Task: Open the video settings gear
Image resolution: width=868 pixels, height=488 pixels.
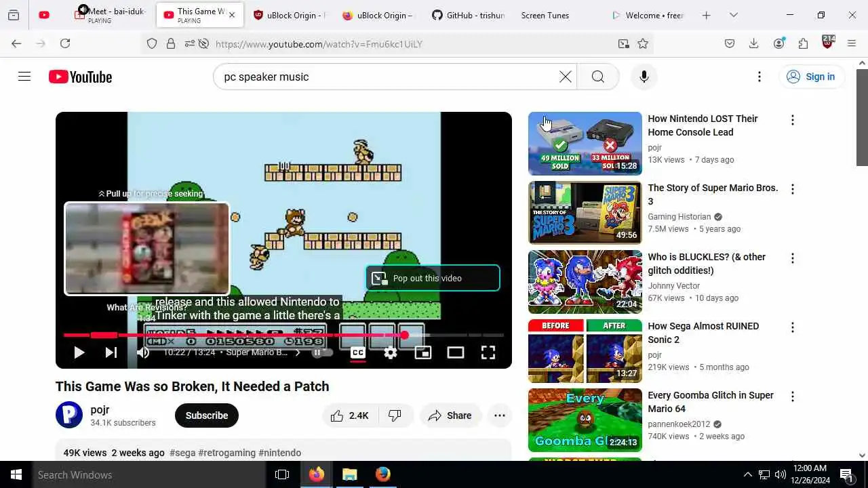Action: (391, 352)
